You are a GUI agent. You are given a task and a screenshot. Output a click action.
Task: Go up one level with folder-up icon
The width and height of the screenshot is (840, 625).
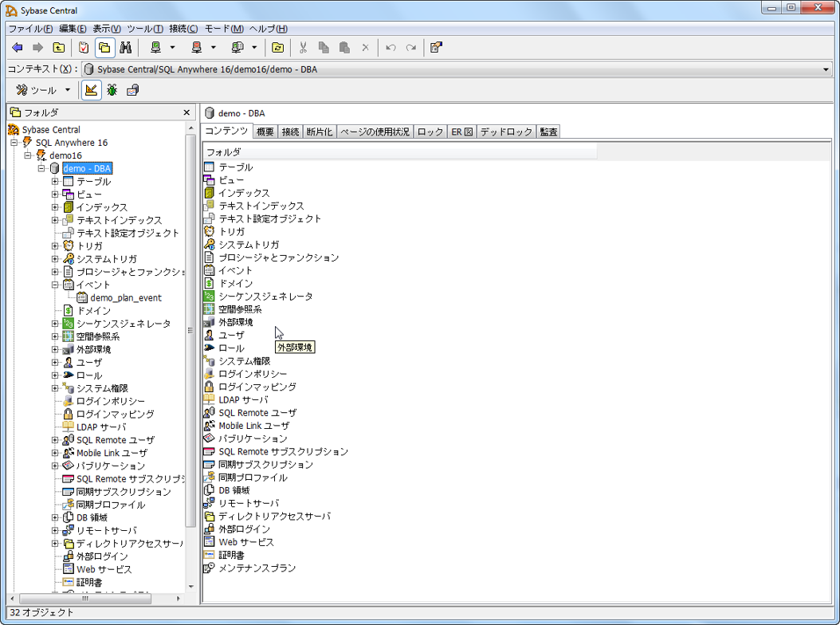[x=59, y=47]
